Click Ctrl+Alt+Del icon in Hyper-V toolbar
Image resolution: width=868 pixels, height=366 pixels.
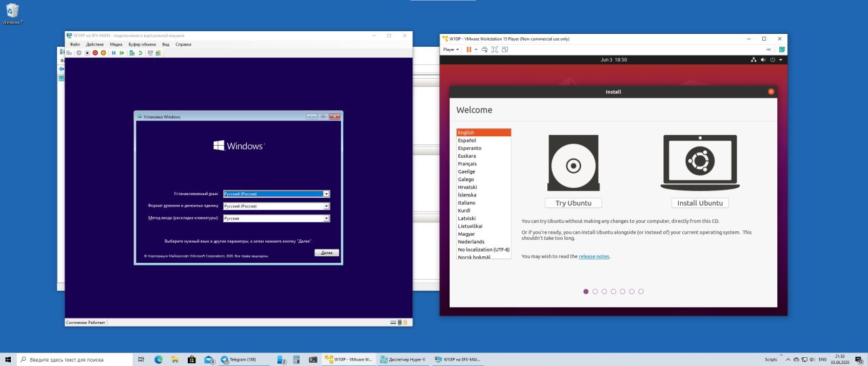[69, 52]
